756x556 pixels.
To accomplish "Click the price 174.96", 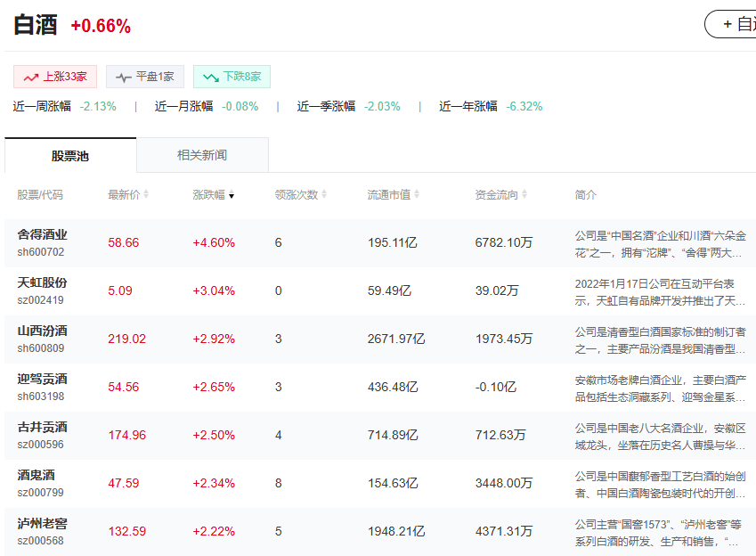I will pos(126,435).
